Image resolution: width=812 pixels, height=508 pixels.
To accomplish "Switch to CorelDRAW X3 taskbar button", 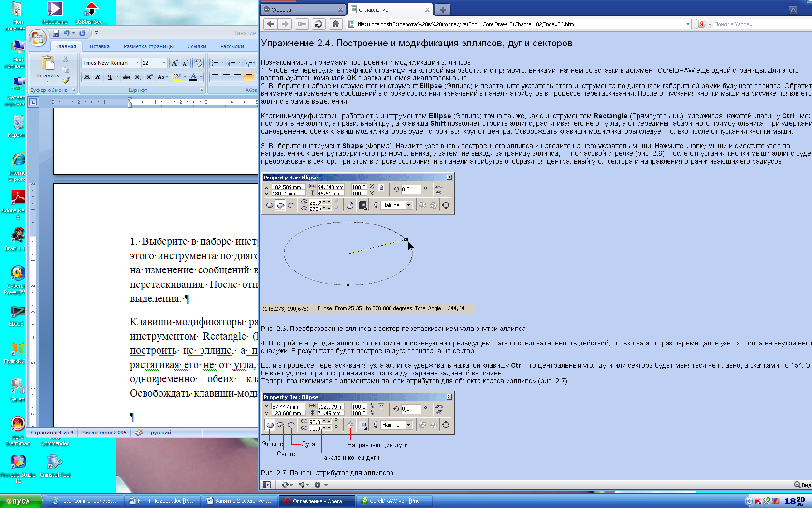I will point(394,501).
